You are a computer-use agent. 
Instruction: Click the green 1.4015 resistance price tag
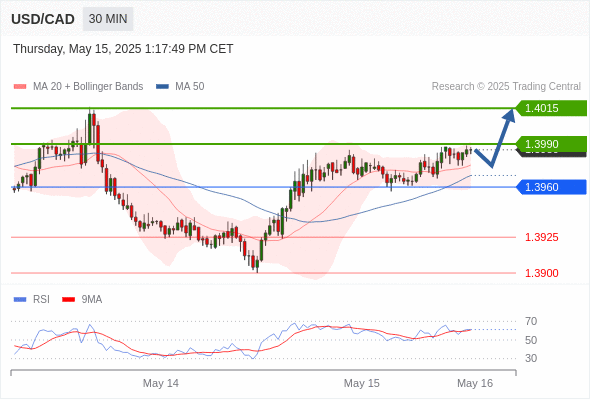551,108
